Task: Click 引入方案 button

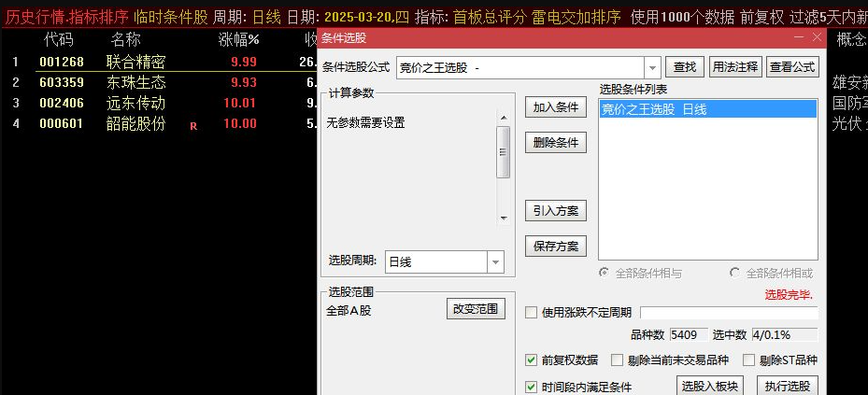Action: click(555, 211)
